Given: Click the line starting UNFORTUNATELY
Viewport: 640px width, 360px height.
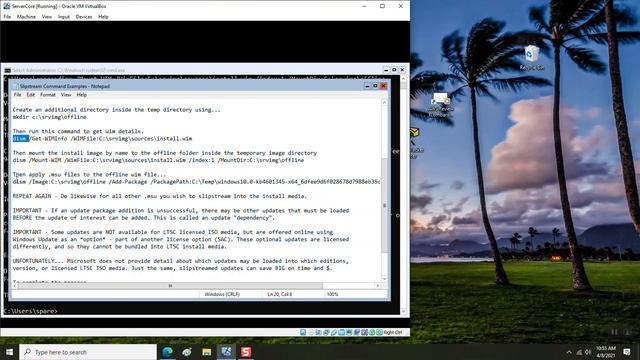Looking at the screenshot, I should tap(180, 261).
